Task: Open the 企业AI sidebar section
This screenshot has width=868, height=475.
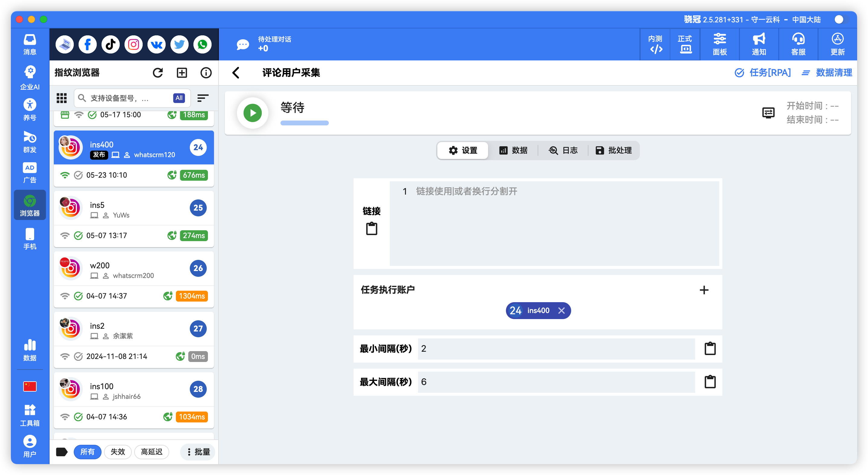Action: pos(30,77)
